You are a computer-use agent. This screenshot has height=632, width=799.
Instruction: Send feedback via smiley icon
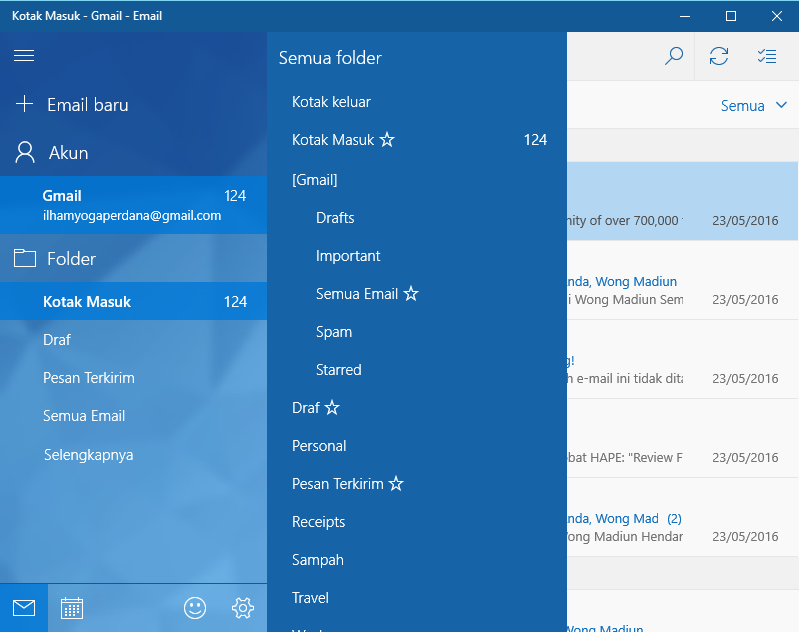(x=195, y=608)
